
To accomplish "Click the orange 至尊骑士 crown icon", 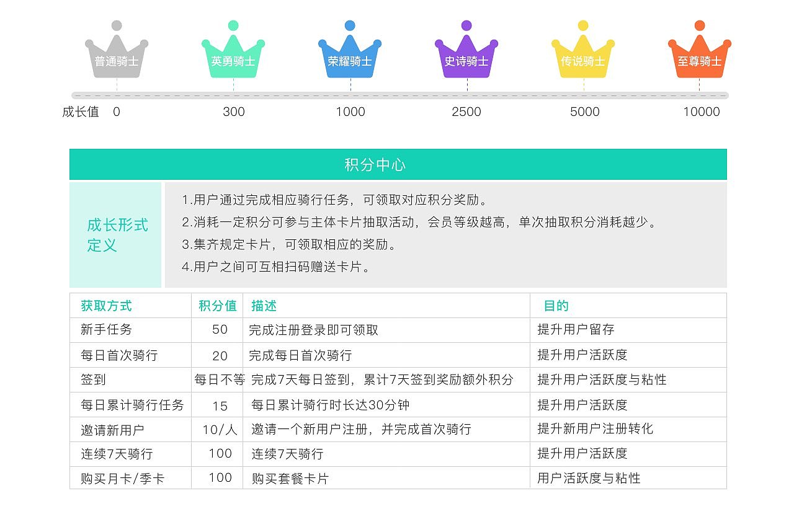I will [x=700, y=50].
